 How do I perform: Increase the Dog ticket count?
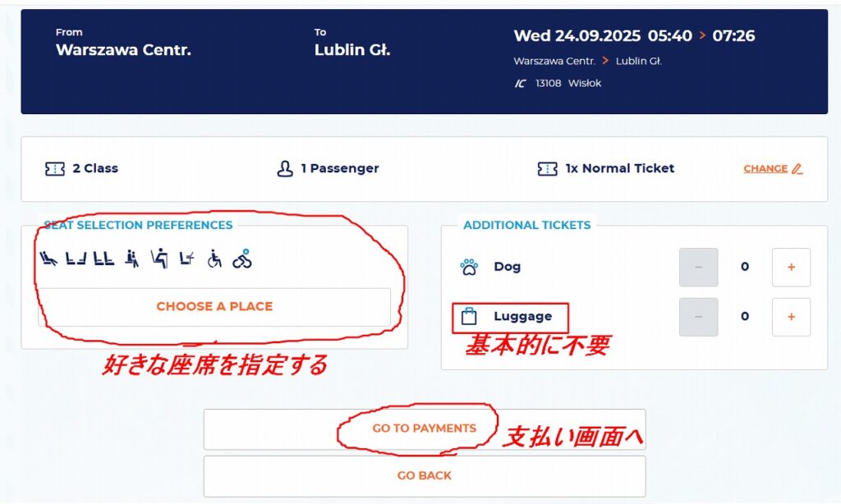click(791, 267)
